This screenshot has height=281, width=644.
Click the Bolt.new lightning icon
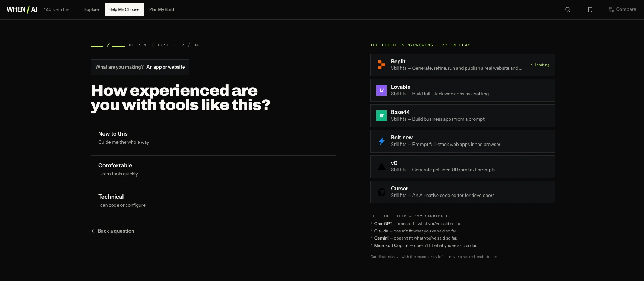(x=381, y=141)
